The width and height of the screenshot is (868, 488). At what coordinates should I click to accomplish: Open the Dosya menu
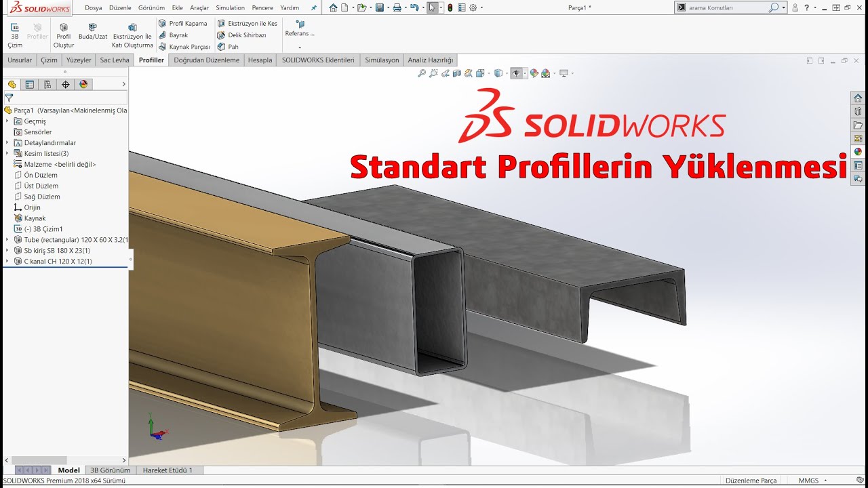point(93,8)
